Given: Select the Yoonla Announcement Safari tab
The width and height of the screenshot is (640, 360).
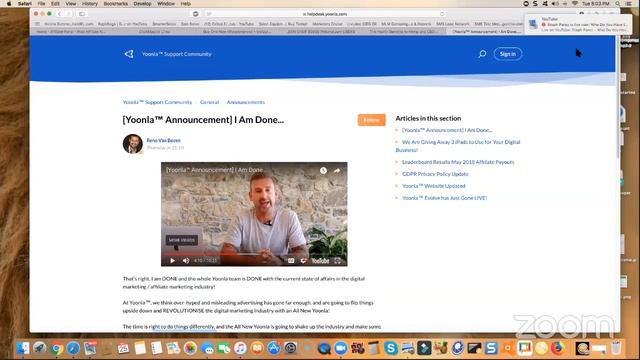Looking at the screenshot, I should tap(486, 31).
